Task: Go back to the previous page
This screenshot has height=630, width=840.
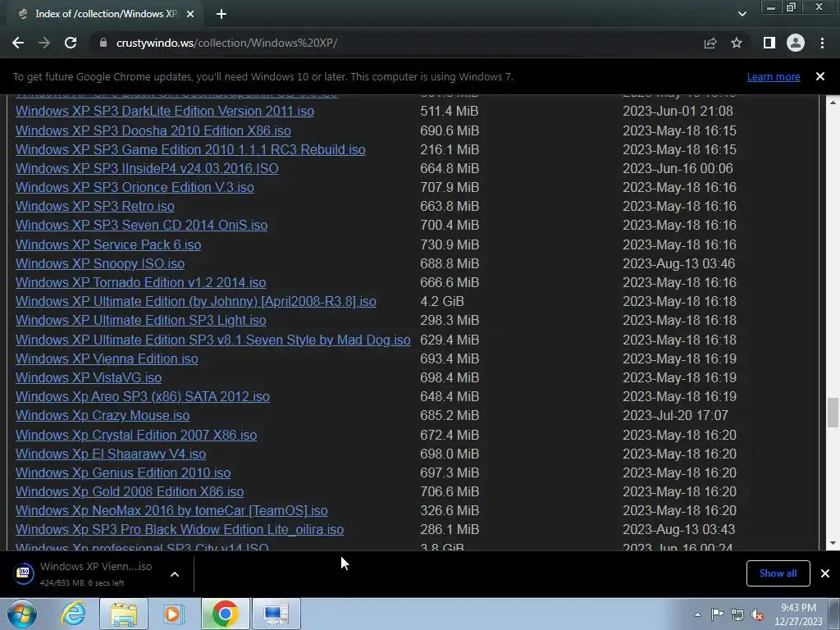Action: 18,43
